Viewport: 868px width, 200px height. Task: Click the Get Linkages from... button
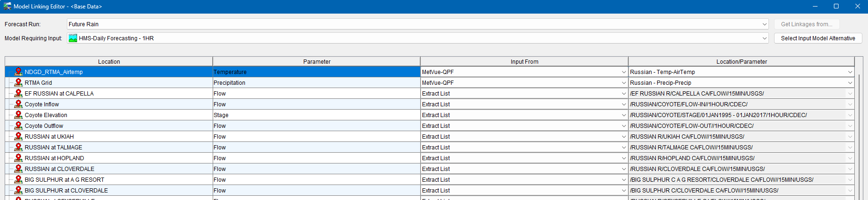(806, 24)
